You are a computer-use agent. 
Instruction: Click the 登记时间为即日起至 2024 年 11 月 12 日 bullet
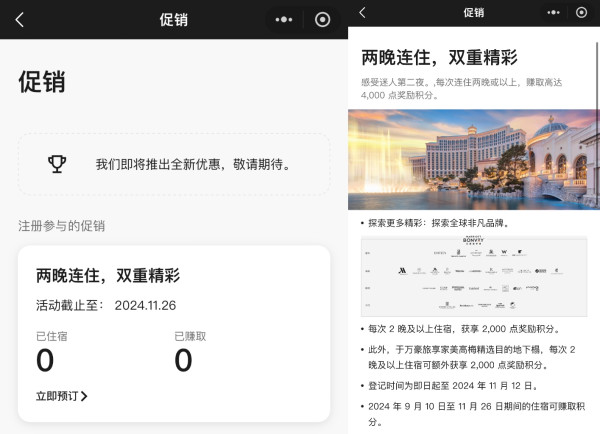(x=453, y=385)
